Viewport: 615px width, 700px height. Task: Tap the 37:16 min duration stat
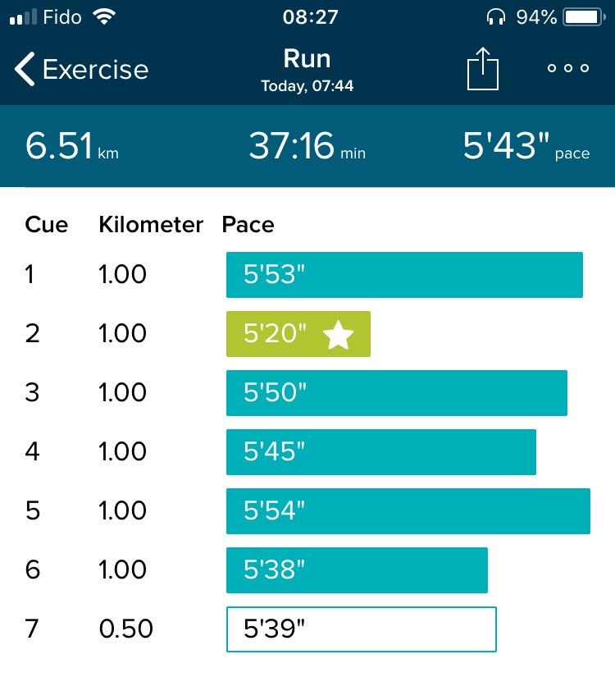click(x=307, y=148)
